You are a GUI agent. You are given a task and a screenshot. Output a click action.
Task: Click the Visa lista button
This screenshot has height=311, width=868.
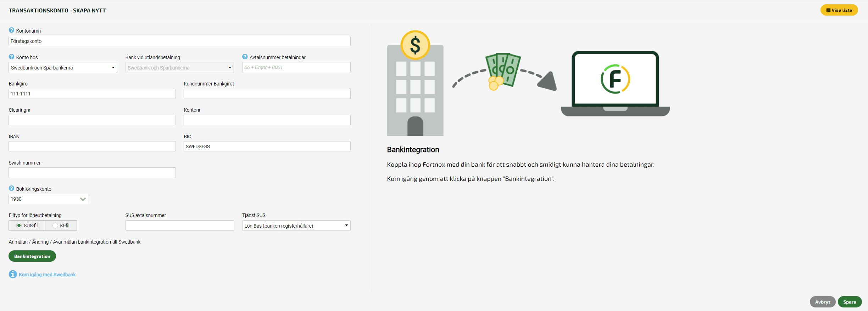click(x=839, y=10)
